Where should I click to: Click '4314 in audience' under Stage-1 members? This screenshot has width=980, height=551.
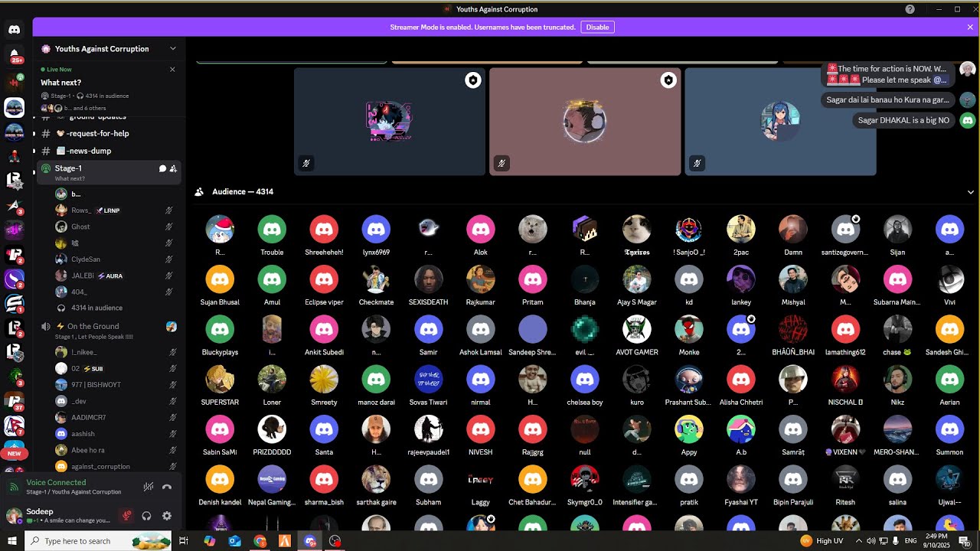96,308
